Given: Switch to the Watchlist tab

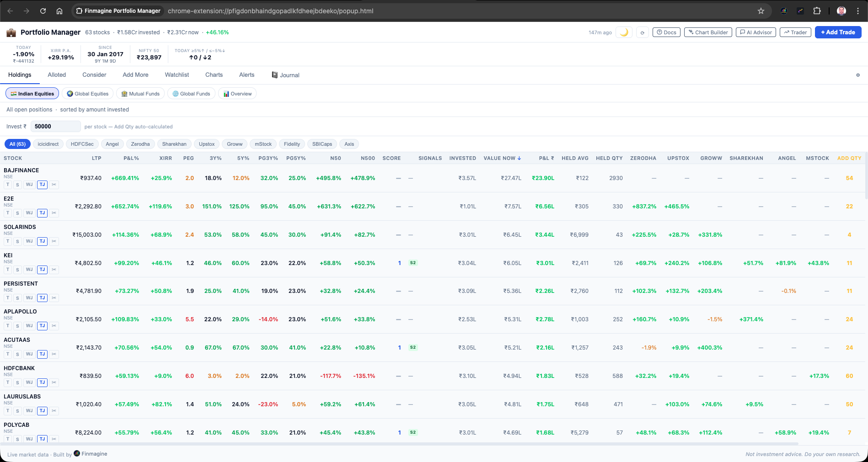Looking at the screenshot, I should pos(177,75).
